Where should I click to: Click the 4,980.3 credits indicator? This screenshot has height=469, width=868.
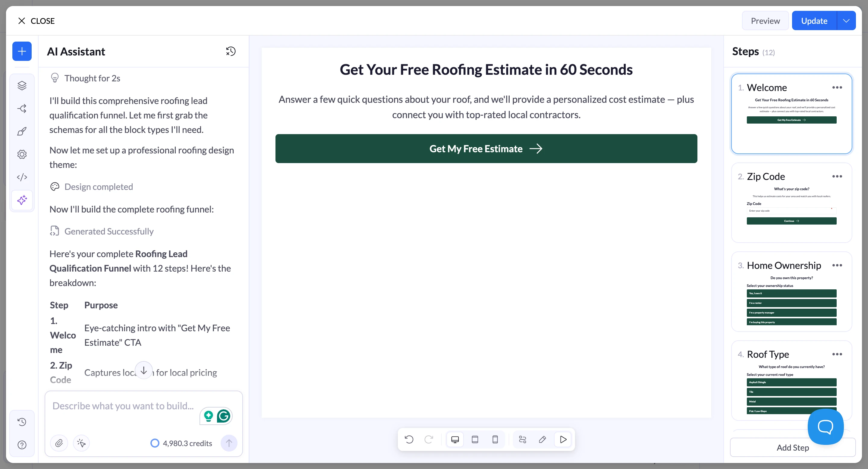click(x=181, y=443)
